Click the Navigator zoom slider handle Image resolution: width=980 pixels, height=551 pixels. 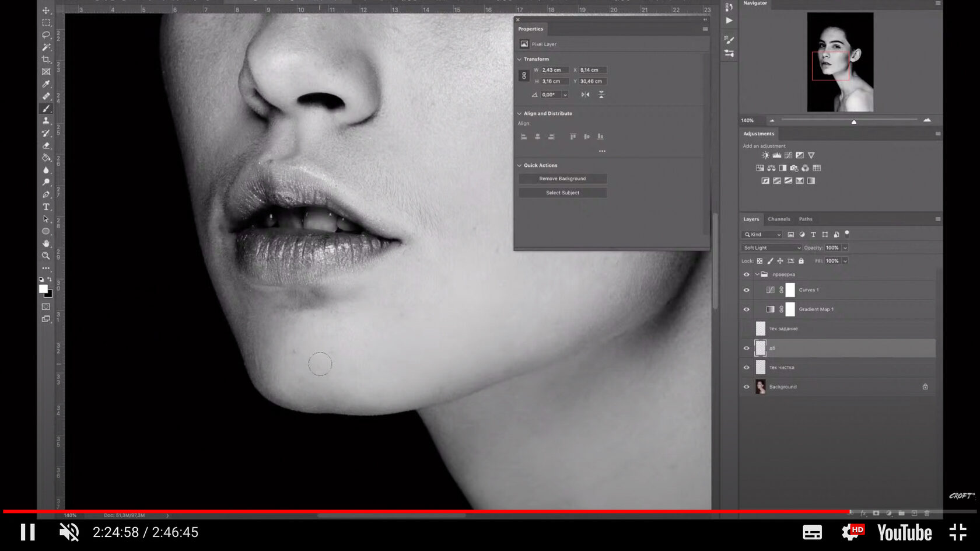[x=853, y=121]
